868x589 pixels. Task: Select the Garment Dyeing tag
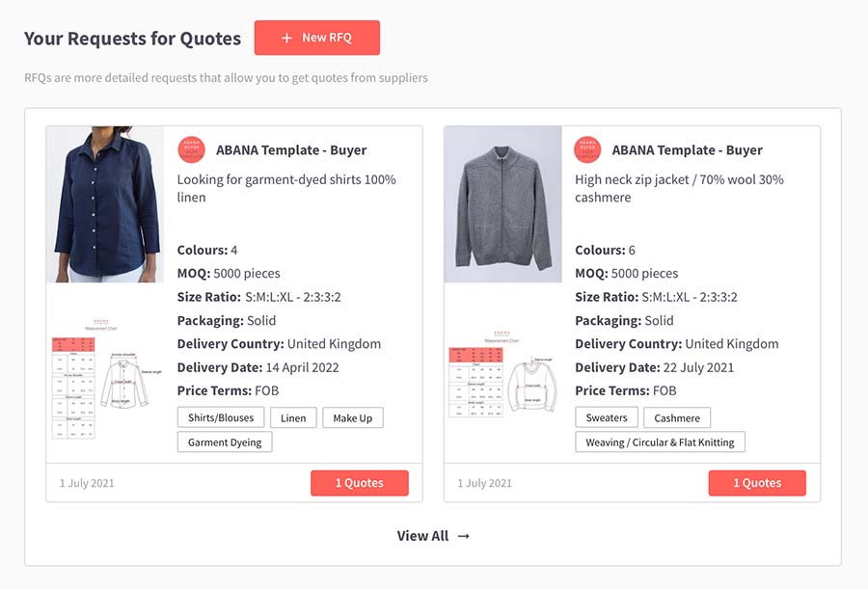[225, 442]
